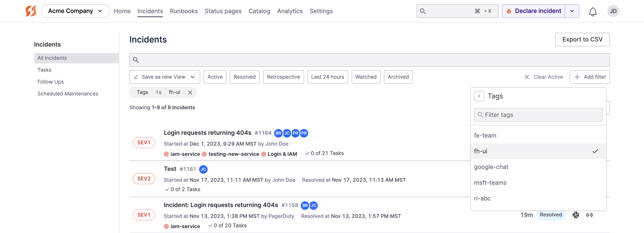Open the Acme Company organization dropdown
Image resolution: width=644 pixels, height=233 pixels.
[x=75, y=11]
